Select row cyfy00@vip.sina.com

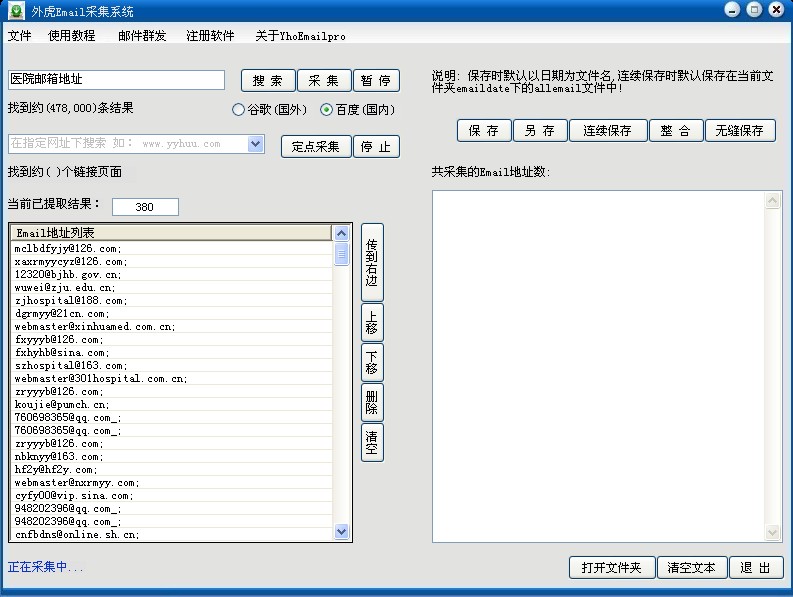click(x=171, y=495)
